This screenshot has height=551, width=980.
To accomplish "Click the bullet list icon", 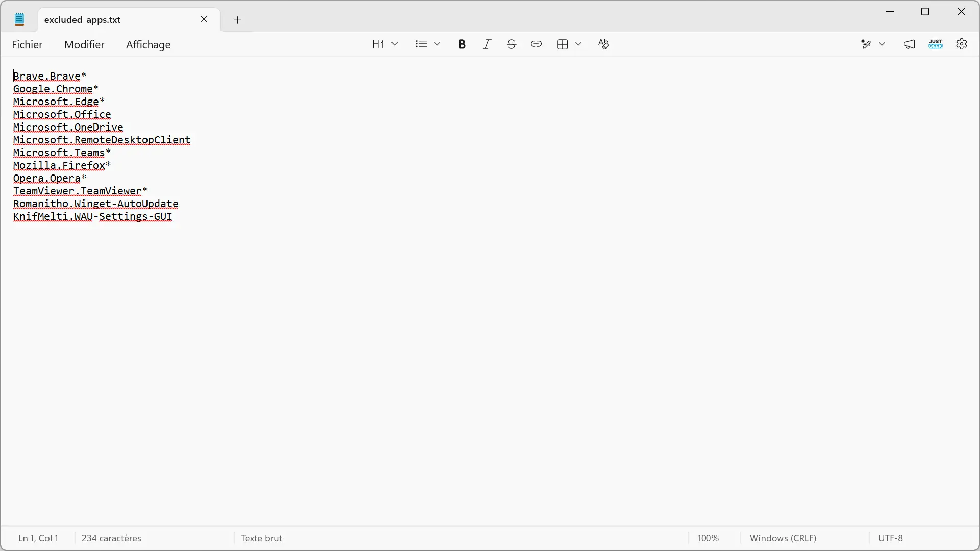I will [x=421, y=44].
